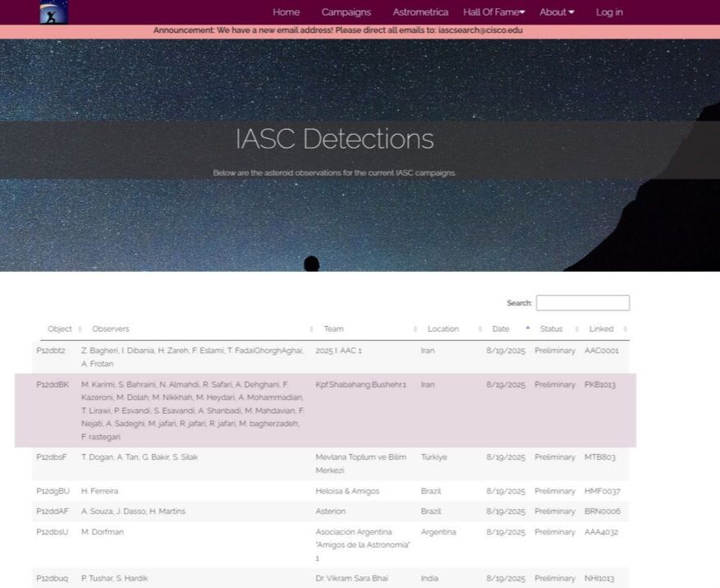This screenshot has height=588, width=720.
Task: Click the Observers column header
Action: pyautogui.click(x=111, y=329)
